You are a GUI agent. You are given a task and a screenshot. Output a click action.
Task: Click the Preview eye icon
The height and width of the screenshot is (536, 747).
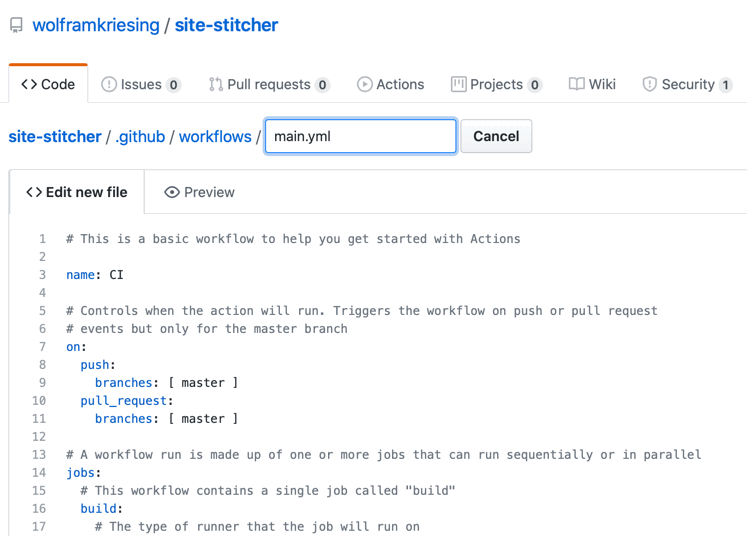pyautogui.click(x=172, y=192)
